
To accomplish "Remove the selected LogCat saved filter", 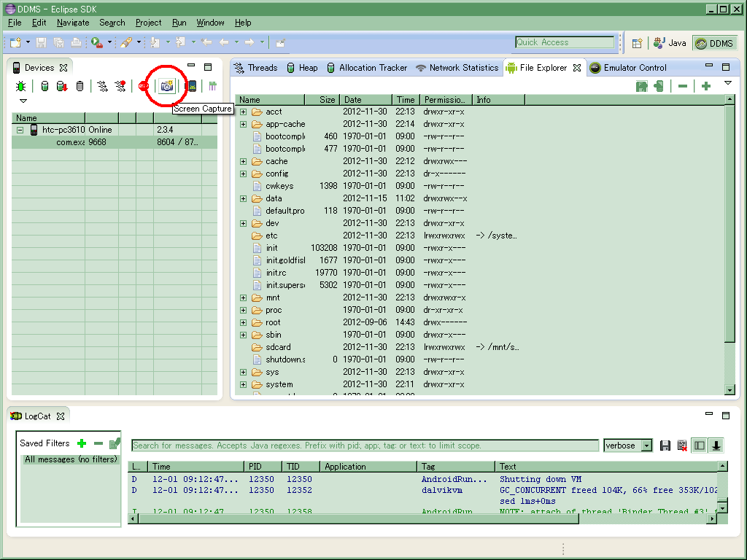I will 98,443.
